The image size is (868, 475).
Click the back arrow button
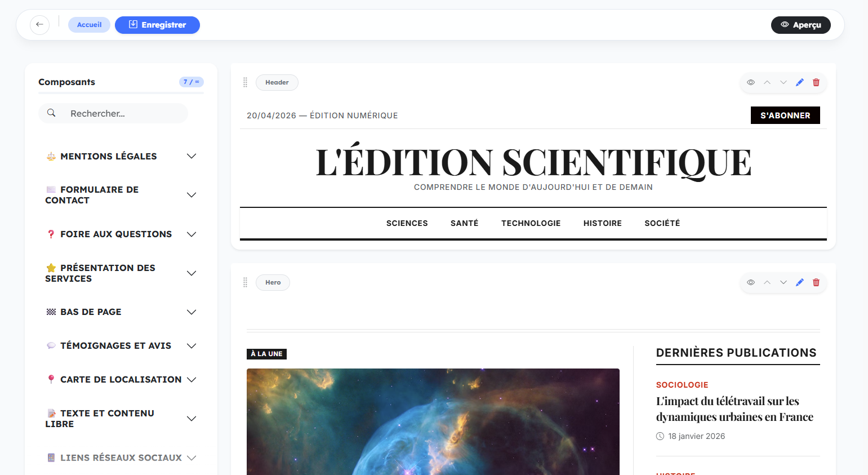tap(39, 25)
